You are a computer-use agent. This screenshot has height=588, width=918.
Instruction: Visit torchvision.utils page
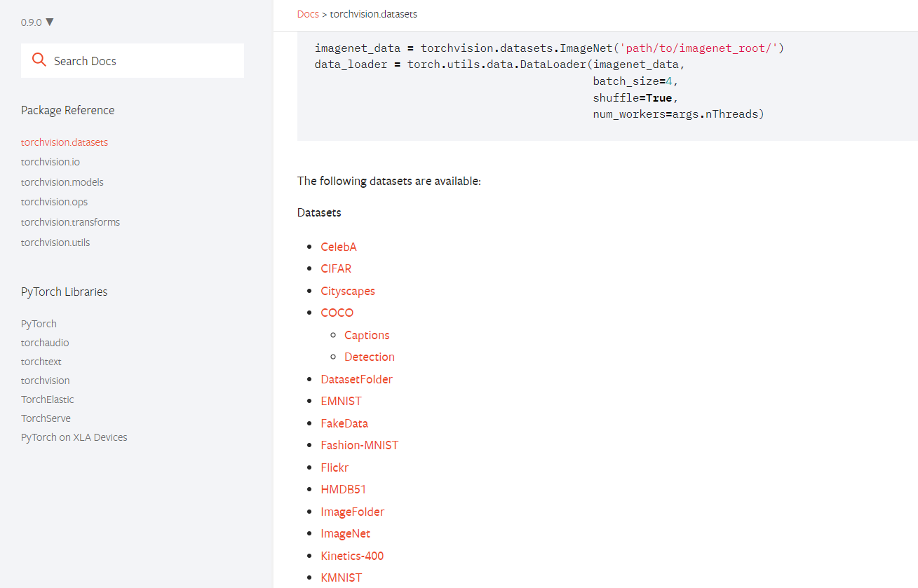tap(55, 242)
